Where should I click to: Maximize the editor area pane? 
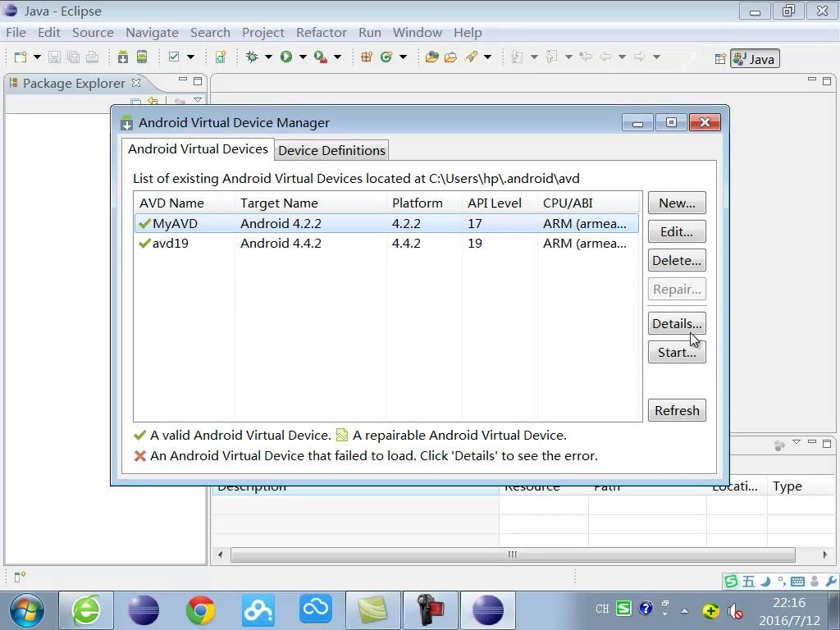click(x=827, y=81)
